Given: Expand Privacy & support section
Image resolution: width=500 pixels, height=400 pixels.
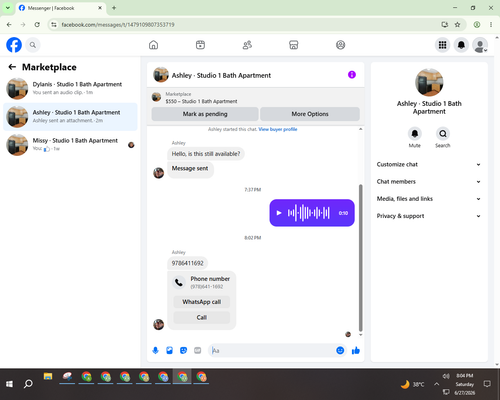Looking at the screenshot, I should tap(429, 216).
